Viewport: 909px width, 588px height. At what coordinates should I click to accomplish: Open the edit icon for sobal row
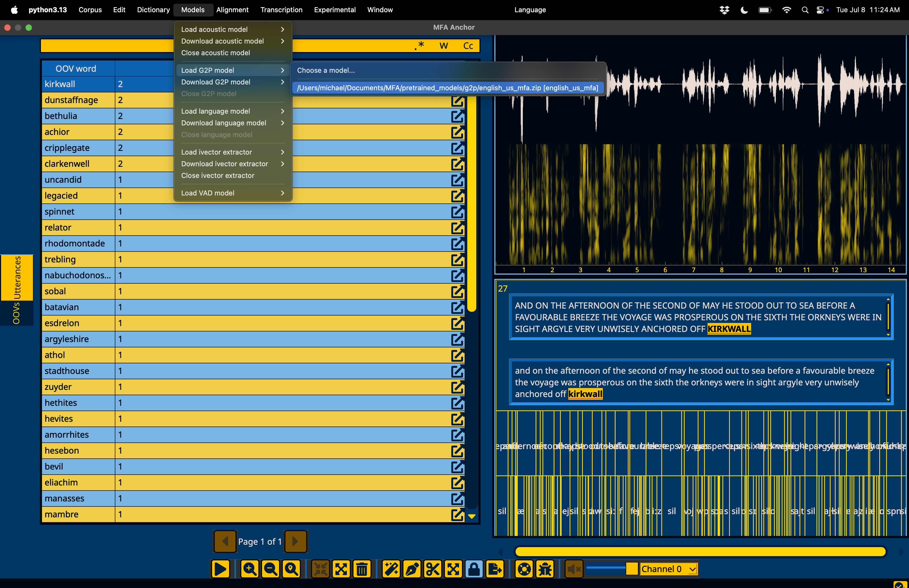click(457, 292)
